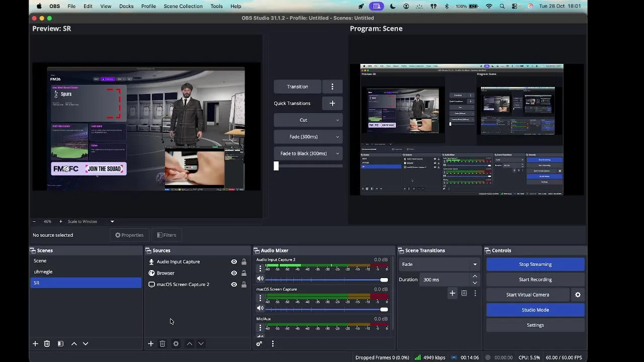Open Scene Collection menu
The width and height of the screenshot is (644, 362).
[x=183, y=6]
